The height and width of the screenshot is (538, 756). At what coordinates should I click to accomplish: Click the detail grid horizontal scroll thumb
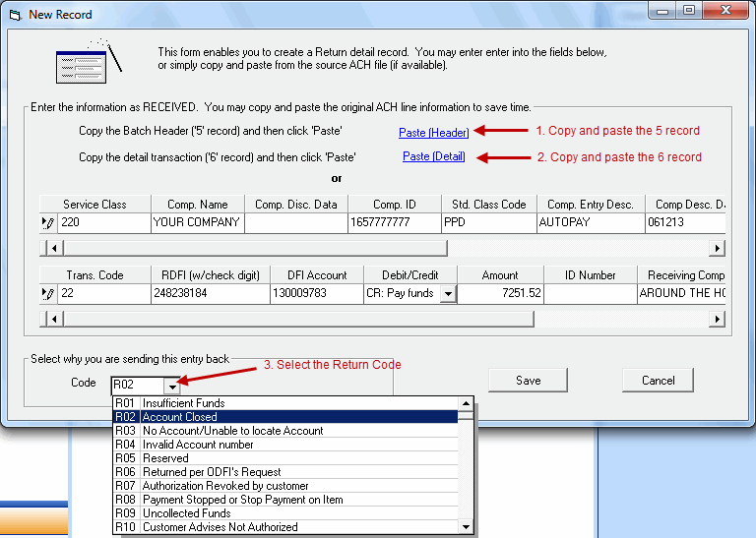pyautogui.click(x=298, y=319)
